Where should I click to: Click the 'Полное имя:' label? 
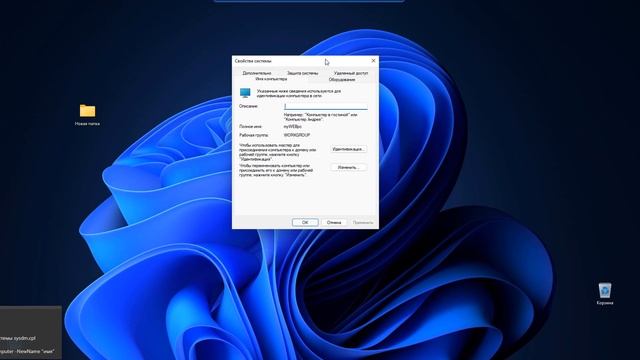coord(251,127)
